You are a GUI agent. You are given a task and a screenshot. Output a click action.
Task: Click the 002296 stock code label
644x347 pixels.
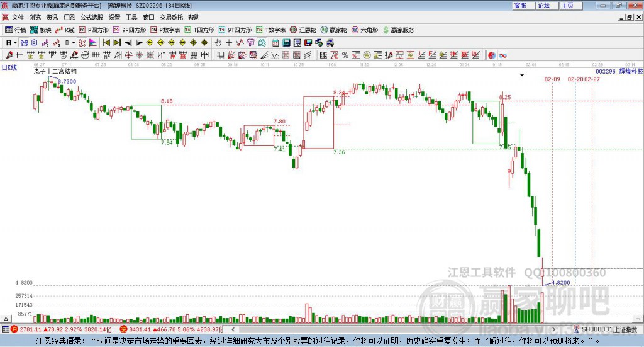coord(606,72)
